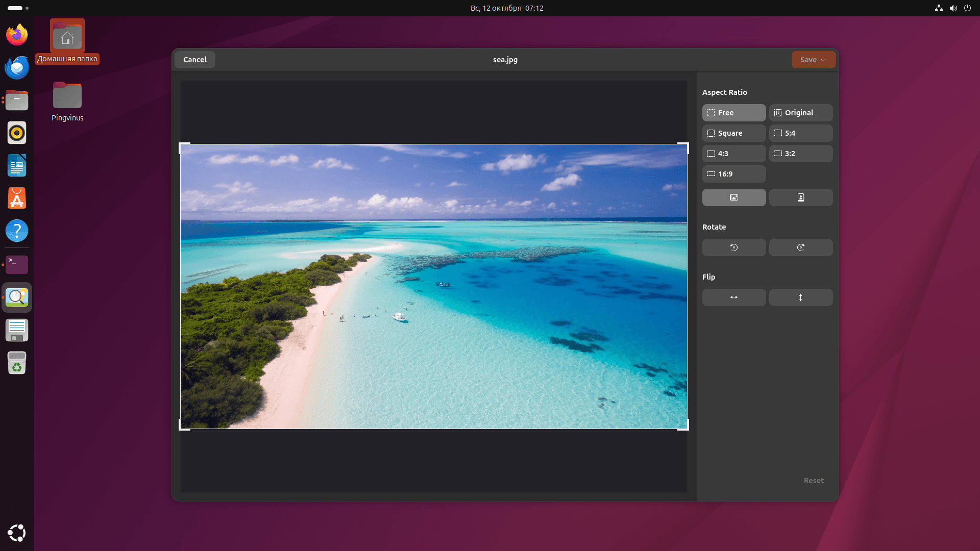980x551 pixels.
Task: Flip image horizontally
Action: [733, 297]
